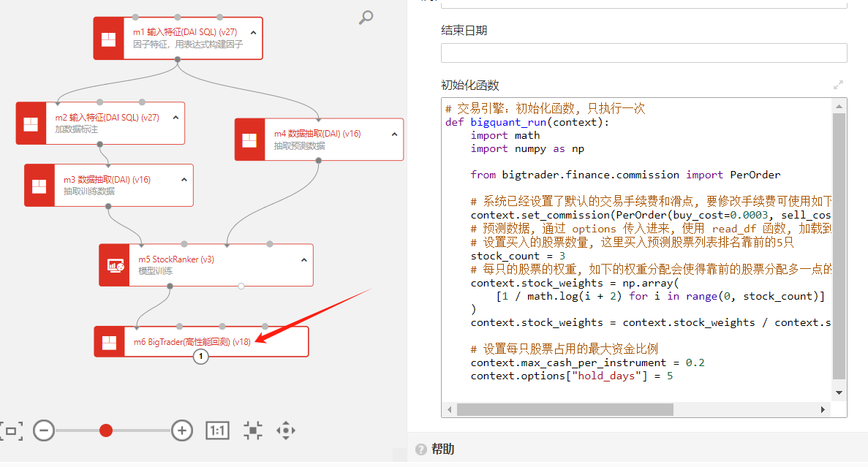Click the m5 StockRanker node icon
This screenshot has height=467, width=868.
pyautogui.click(x=115, y=265)
